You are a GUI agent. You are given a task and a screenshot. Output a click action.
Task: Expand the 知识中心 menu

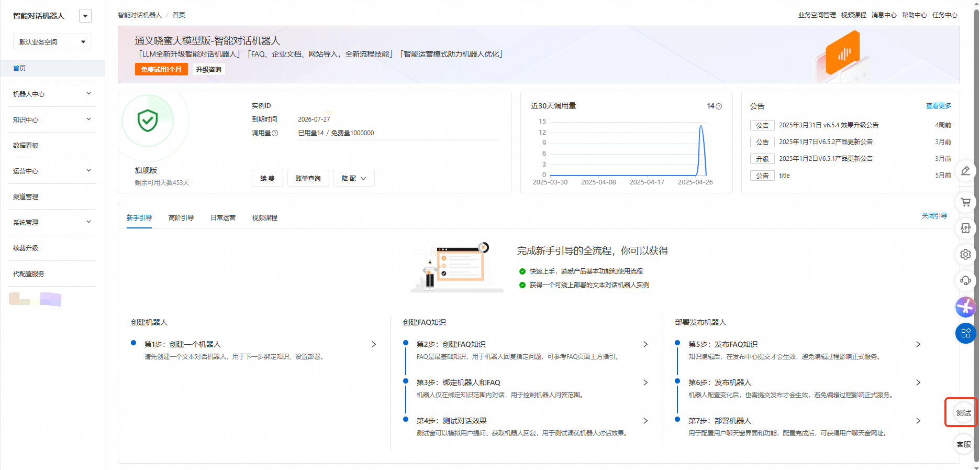point(52,119)
